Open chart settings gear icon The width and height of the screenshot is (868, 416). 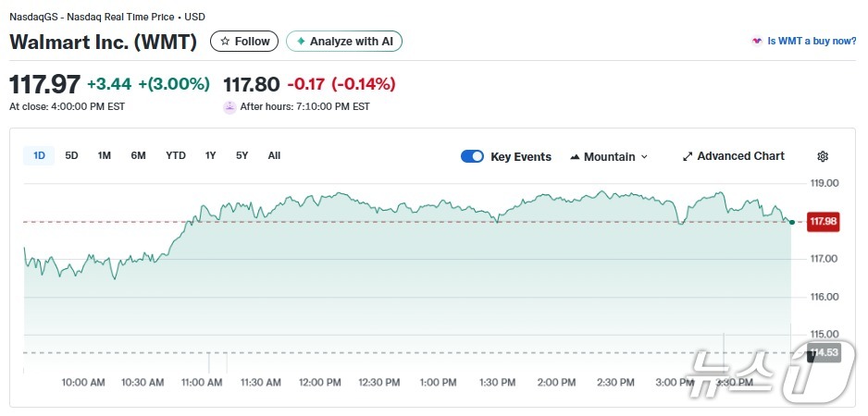tap(823, 156)
